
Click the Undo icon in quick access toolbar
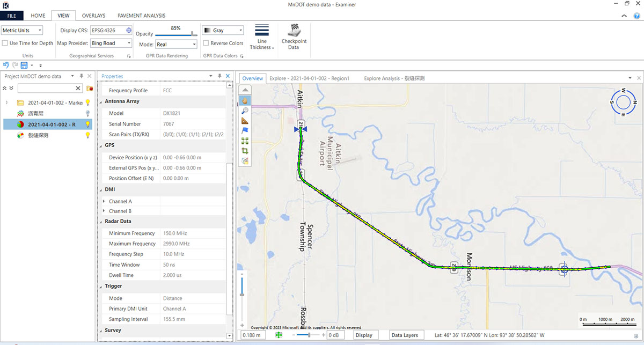(x=6, y=65)
